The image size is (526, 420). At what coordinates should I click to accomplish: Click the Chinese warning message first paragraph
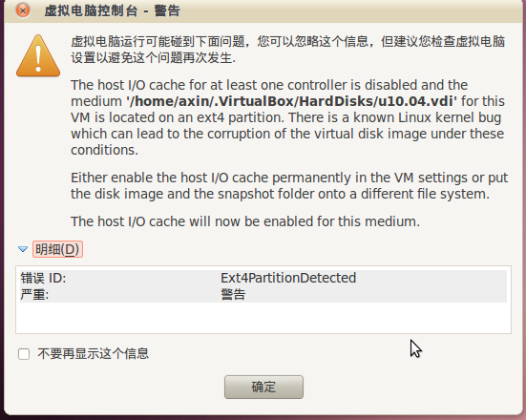288,50
